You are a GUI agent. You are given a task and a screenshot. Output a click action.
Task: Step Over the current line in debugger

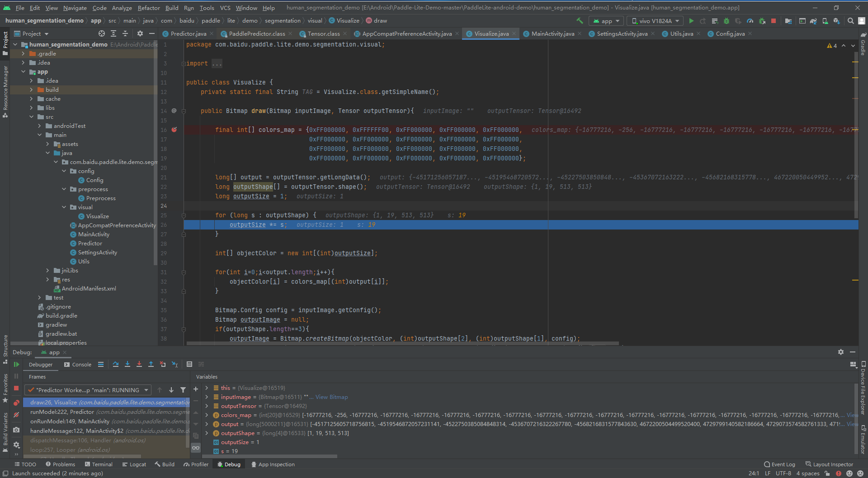116,364
